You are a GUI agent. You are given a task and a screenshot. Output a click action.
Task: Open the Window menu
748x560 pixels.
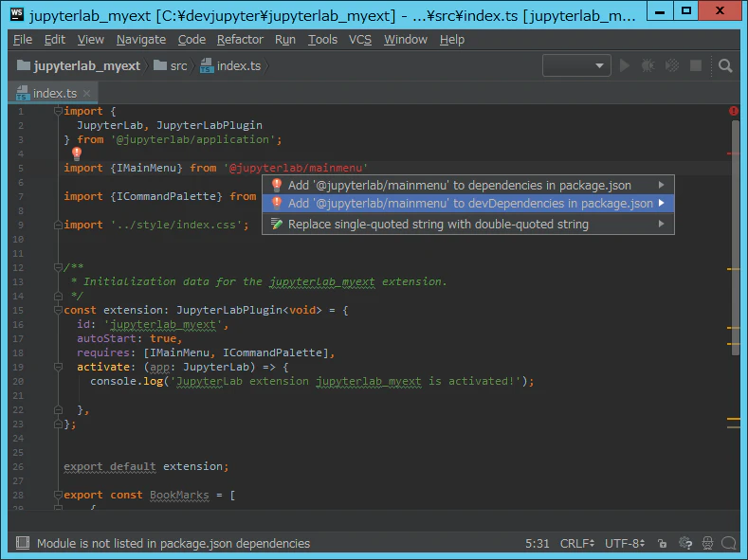pos(406,40)
